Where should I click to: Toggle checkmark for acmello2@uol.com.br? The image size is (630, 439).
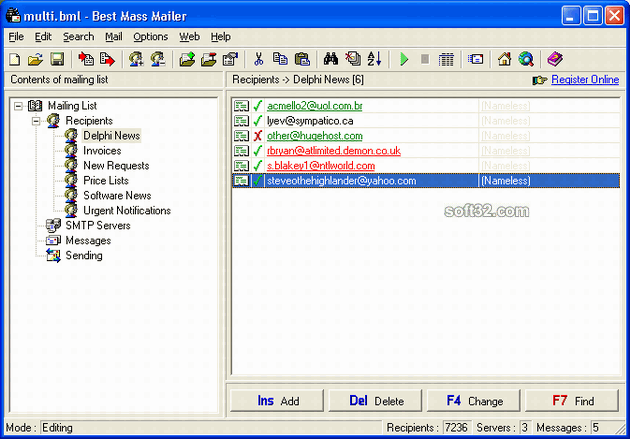(x=258, y=106)
